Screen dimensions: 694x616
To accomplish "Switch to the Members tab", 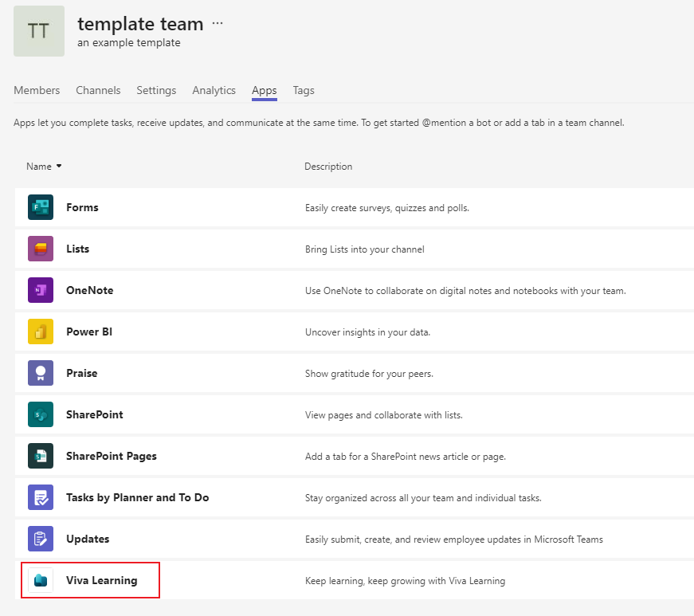I will pyautogui.click(x=37, y=90).
